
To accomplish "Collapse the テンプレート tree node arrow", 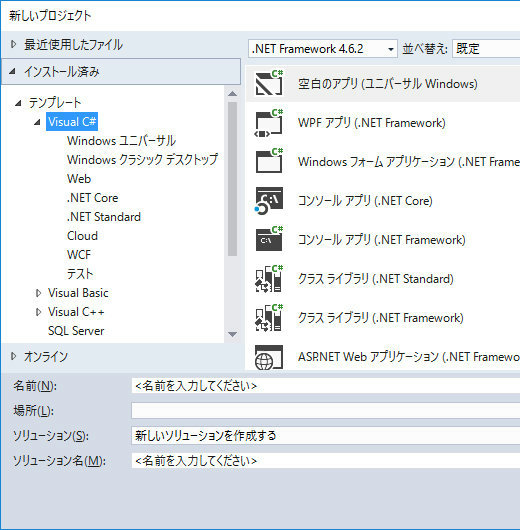I will click(x=18, y=103).
